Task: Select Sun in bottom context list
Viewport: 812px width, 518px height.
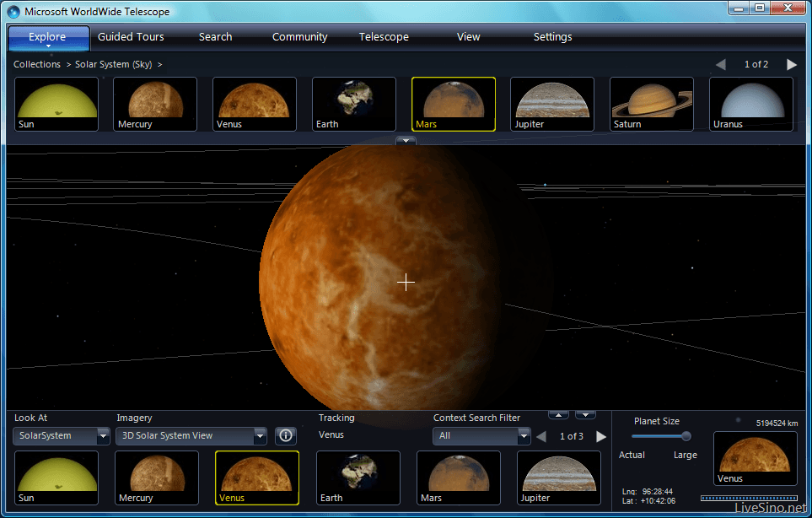Action: [56, 478]
